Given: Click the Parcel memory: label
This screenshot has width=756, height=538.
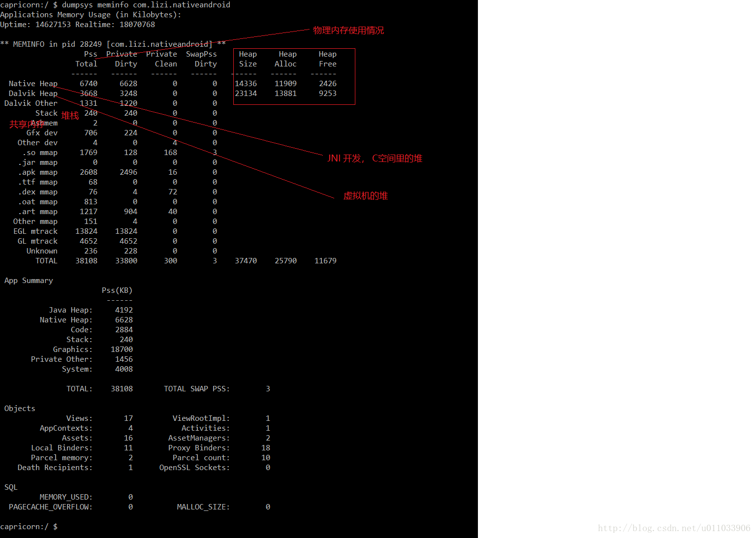Looking at the screenshot, I should pyautogui.click(x=62, y=458).
